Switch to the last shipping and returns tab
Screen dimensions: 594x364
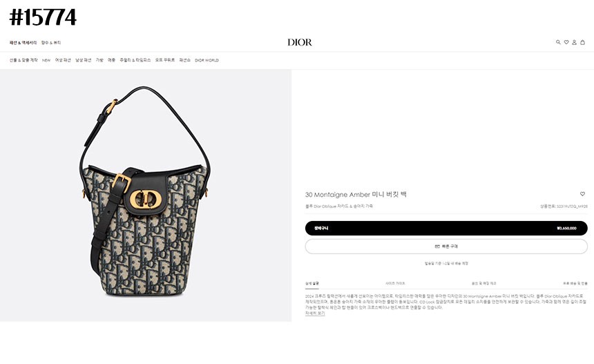[575, 283]
